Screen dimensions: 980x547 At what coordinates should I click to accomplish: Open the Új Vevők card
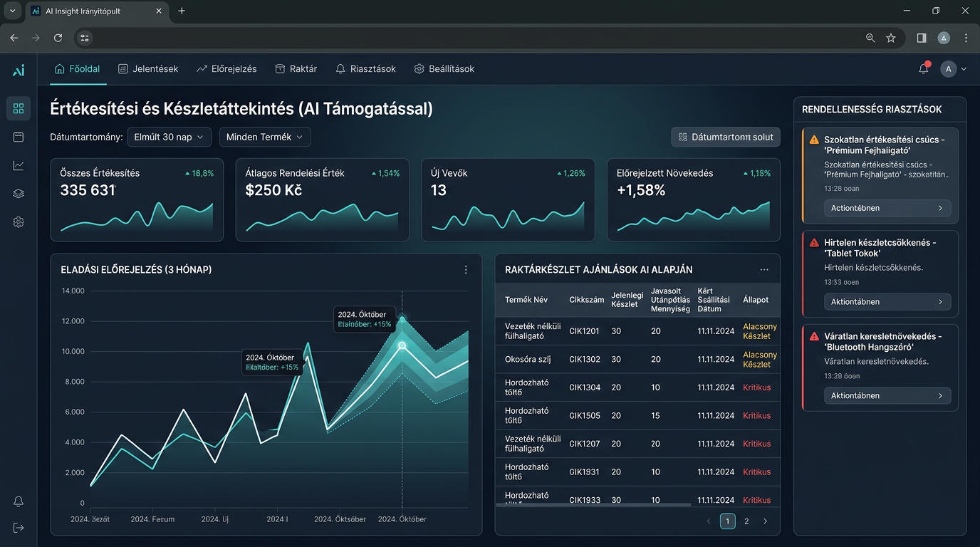[508, 199]
